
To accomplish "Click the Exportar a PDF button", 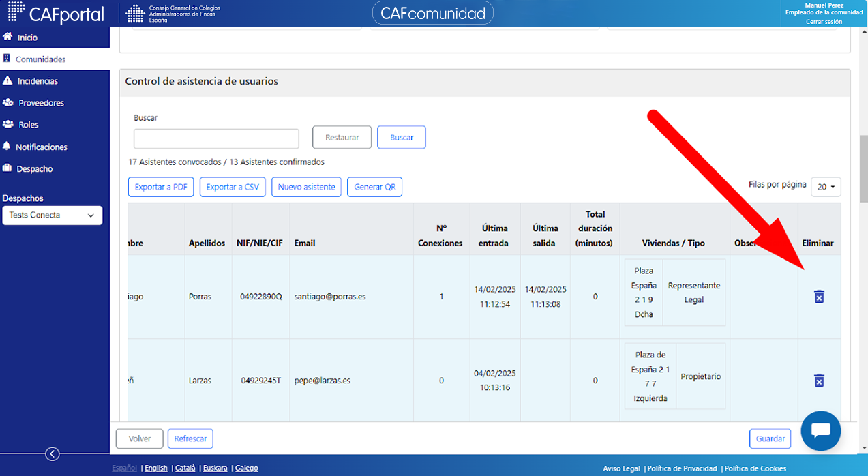I will (161, 187).
